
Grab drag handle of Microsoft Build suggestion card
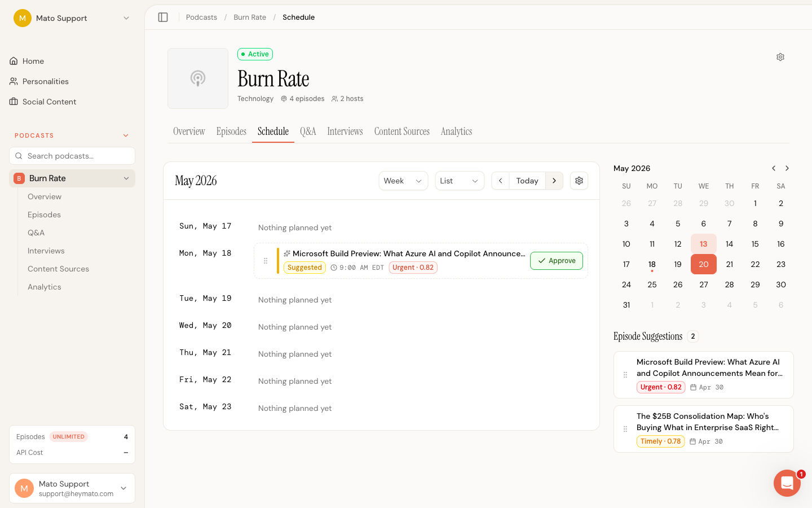pyautogui.click(x=625, y=375)
